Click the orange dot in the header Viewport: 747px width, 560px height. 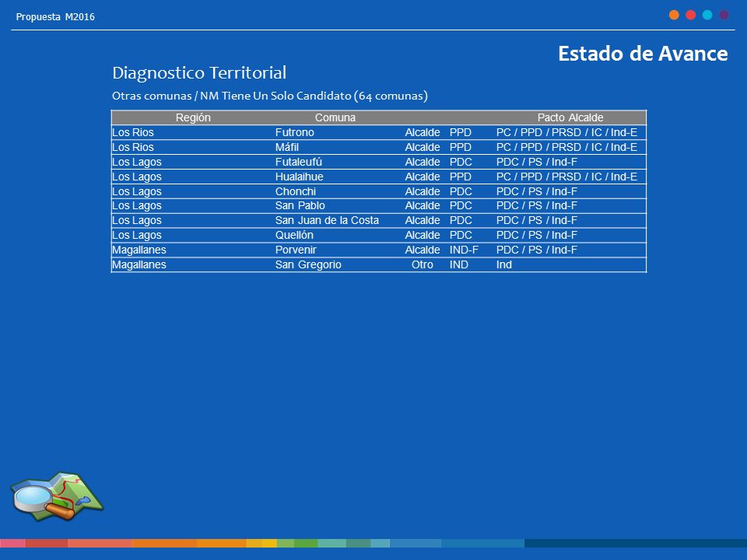click(x=674, y=15)
